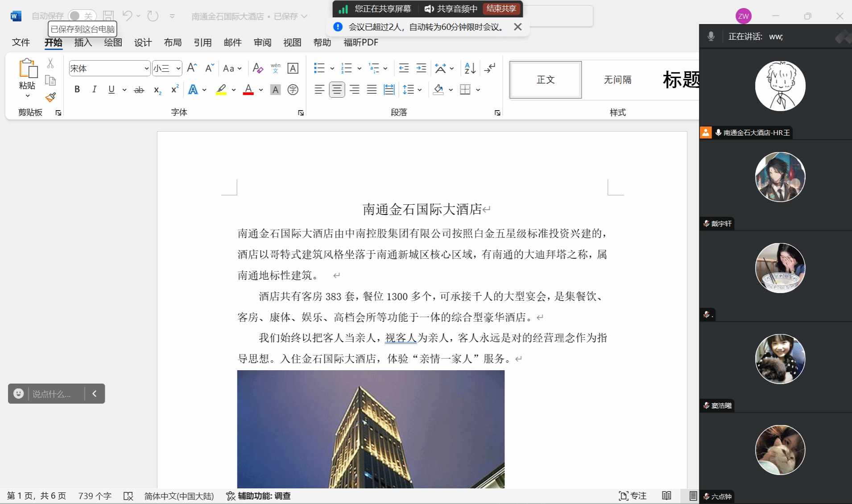Click the clear formatting eraser icon

click(x=257, y=68)
